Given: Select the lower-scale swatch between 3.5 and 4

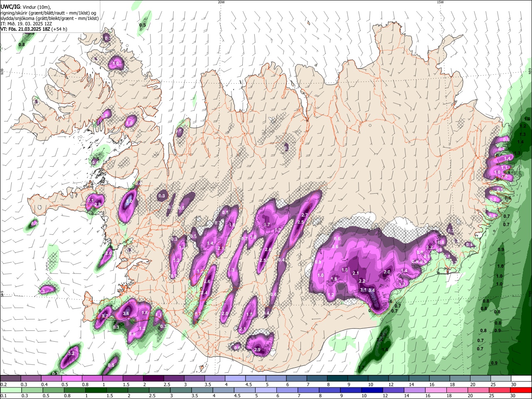Looking at the screenshot, I should click(x=202, y=390).
